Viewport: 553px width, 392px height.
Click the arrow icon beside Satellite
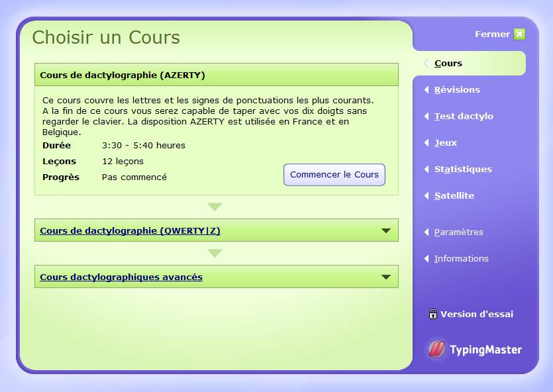(x=427, y=195)
